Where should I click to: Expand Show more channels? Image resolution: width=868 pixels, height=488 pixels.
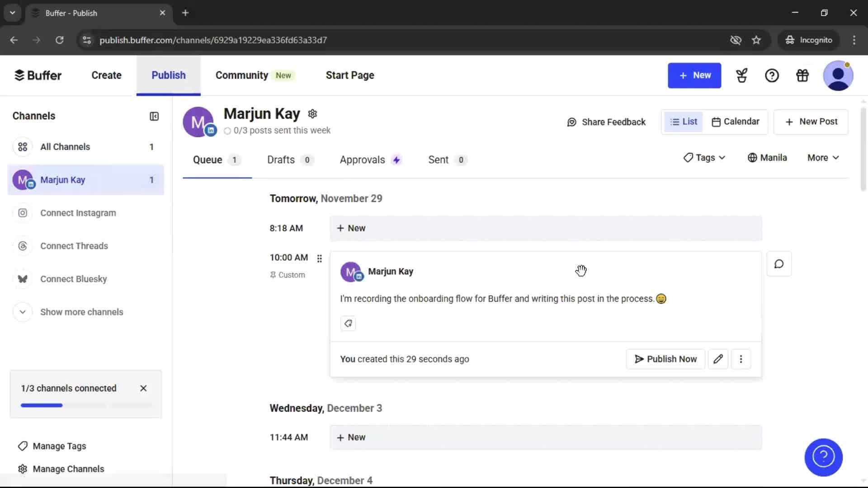[x=81, y=312]
